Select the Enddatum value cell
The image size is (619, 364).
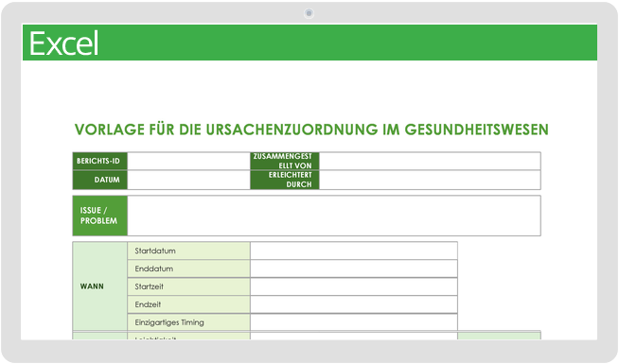coord(354,269)
